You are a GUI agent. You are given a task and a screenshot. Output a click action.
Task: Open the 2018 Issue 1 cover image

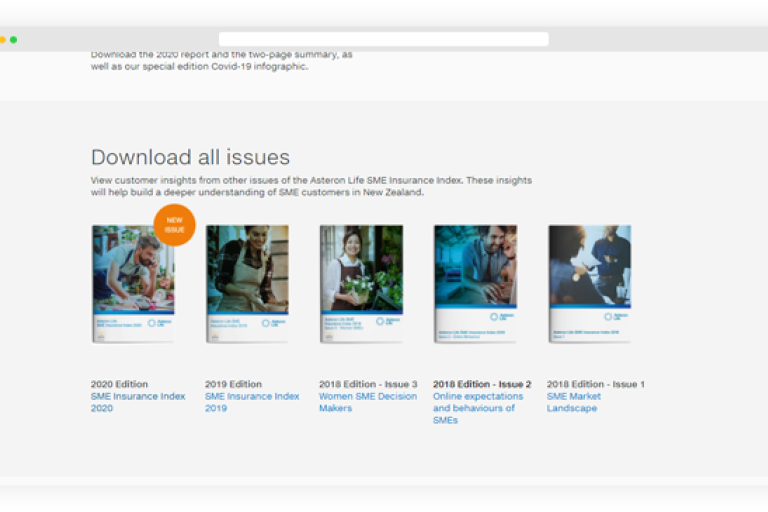click(589, 284)
